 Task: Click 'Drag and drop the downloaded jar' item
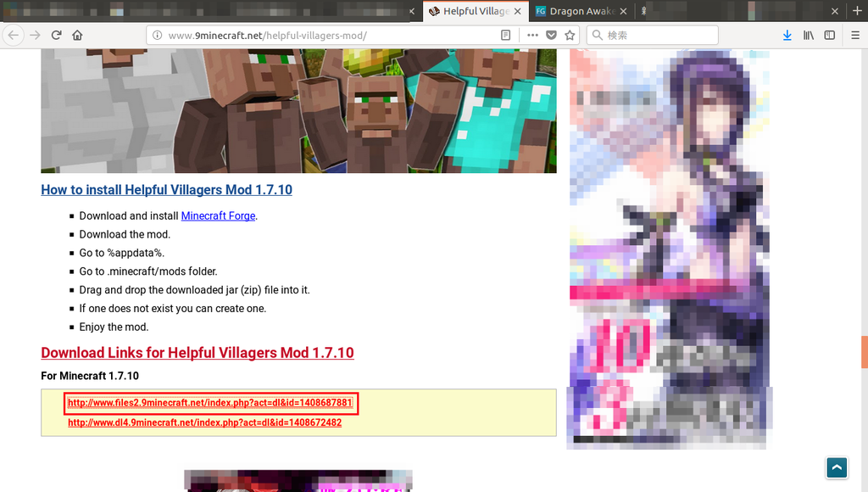(x=194, y=290)
